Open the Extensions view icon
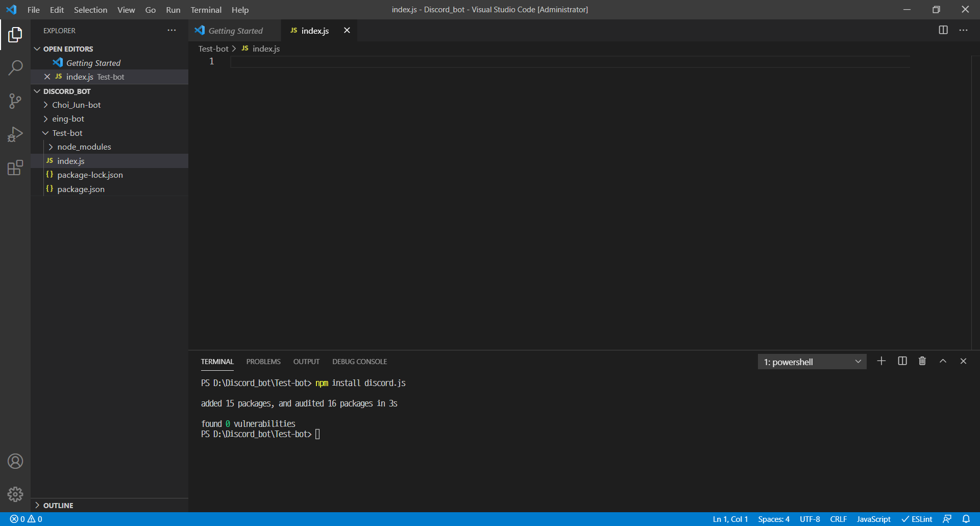The width and height of the screenshot is (980, 526). pyautogui.click(x=15, y=168)
